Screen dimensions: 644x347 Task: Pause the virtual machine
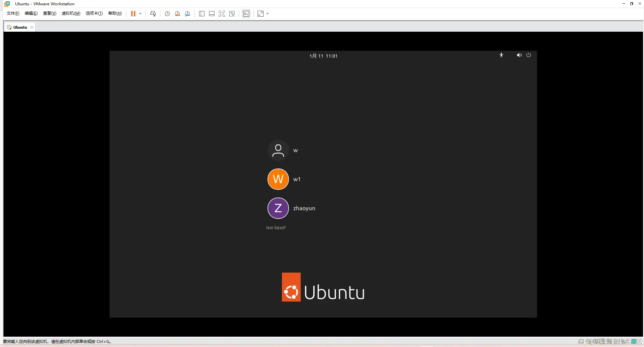[133, 14]
